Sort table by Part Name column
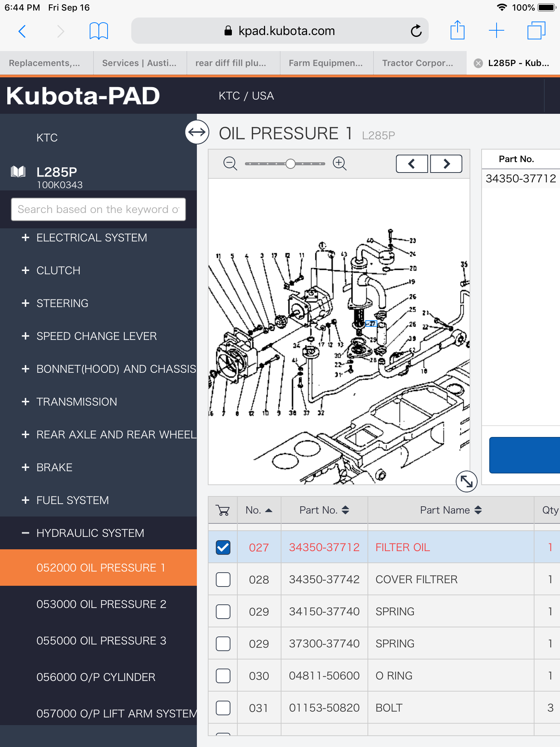560x747 pixels. click(451, 510)
